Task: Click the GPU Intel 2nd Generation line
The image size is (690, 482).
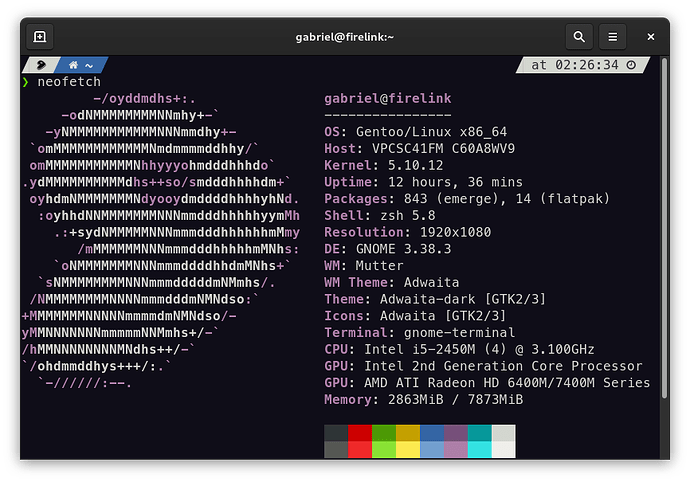Action: tap(483, 366)
